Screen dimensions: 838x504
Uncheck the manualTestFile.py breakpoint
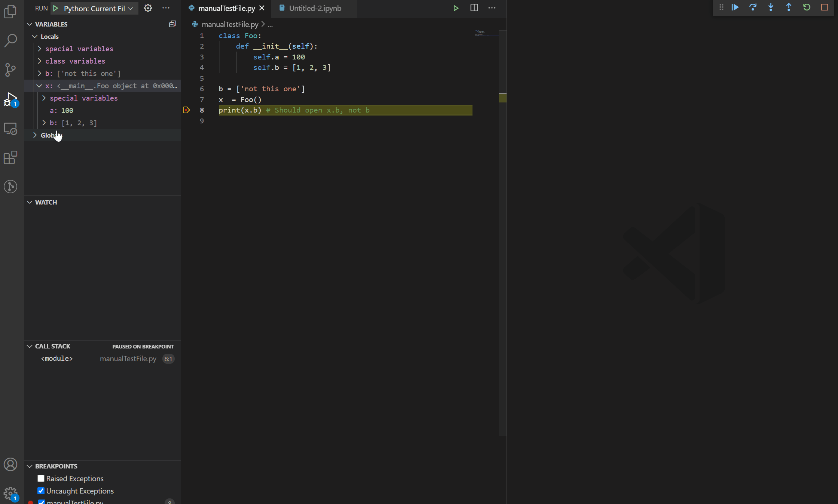(42, 502)
